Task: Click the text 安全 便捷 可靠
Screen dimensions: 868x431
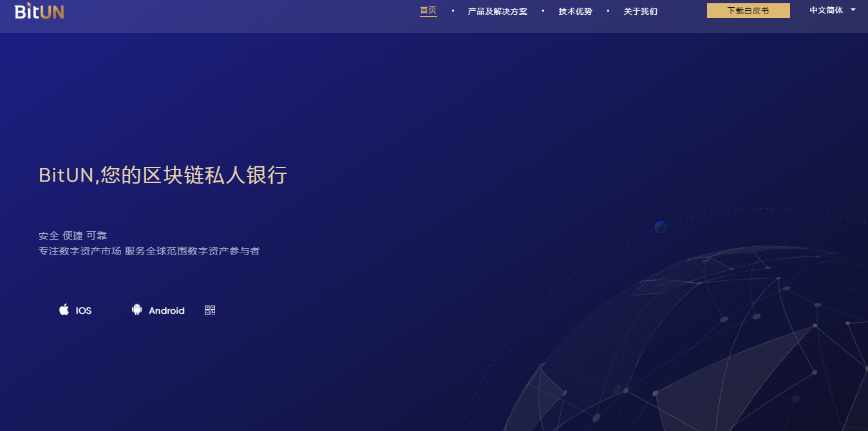Action: 73,236
